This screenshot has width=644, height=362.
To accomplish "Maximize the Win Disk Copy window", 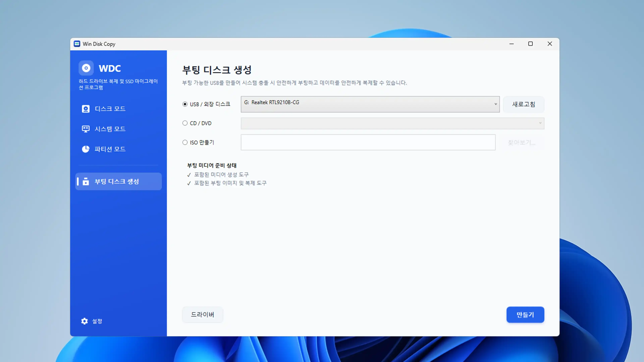I will click(x=530, y=44).
